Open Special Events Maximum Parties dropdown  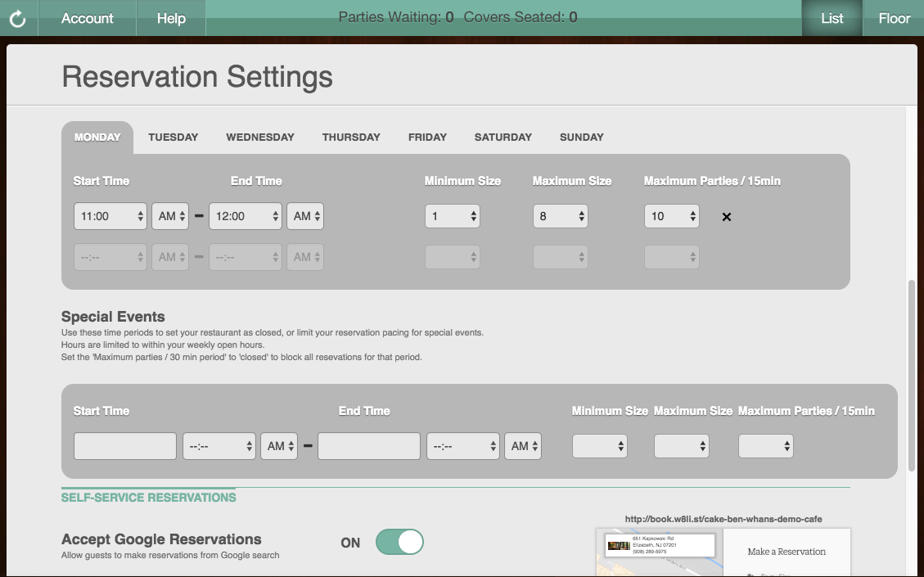pyautogui.click(x=766, y=446)
